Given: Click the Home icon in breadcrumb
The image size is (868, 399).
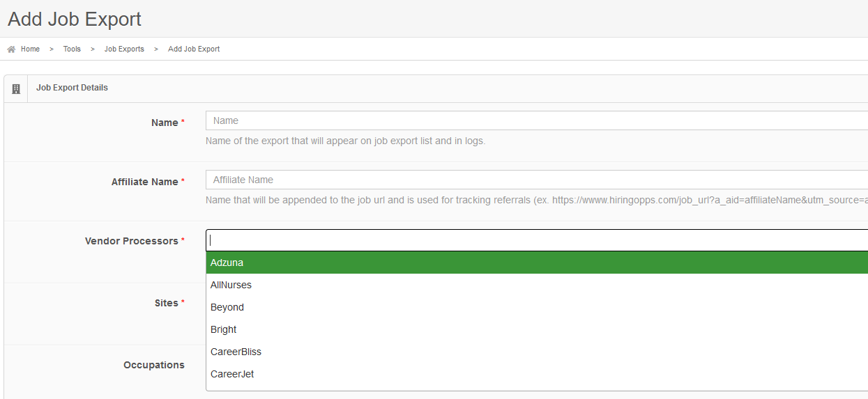Looking at the screenshot, I should coord(11,49).
